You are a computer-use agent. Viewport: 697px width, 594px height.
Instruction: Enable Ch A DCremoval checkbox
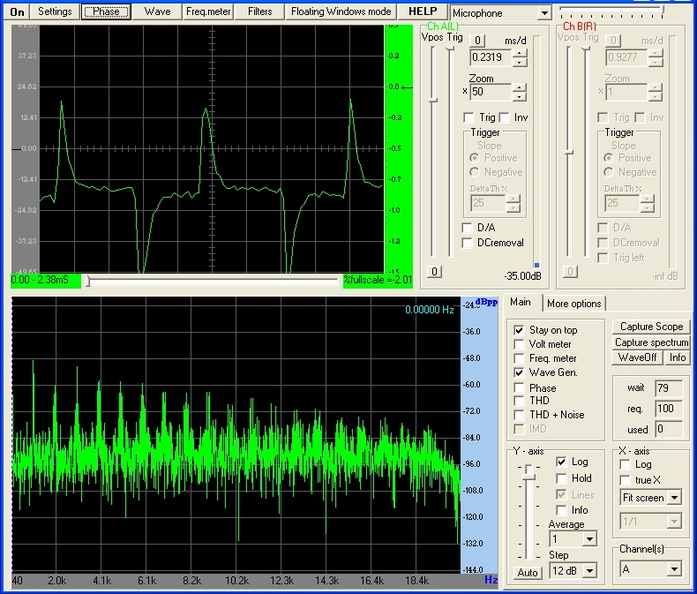pos(467,243)
